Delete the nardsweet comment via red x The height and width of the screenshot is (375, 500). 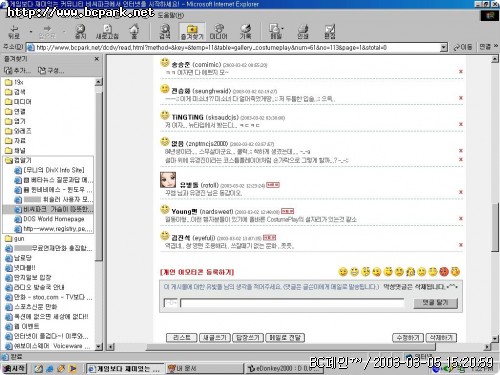pyautogui.click(x=461, y=218)
